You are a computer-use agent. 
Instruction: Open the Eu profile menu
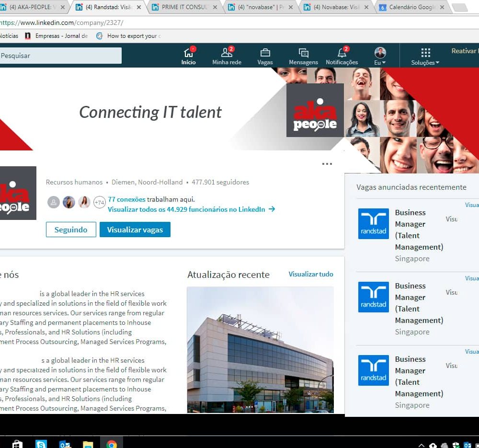[x=380, y=56]
